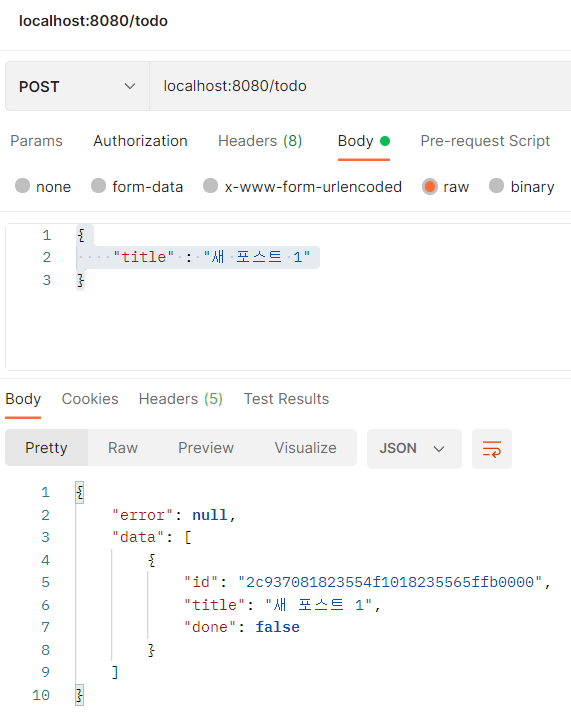Image resolution: width=571 pixels, height=712 pixels.
Task: Click the "title" key in response
Action: (x=214, y=605)
